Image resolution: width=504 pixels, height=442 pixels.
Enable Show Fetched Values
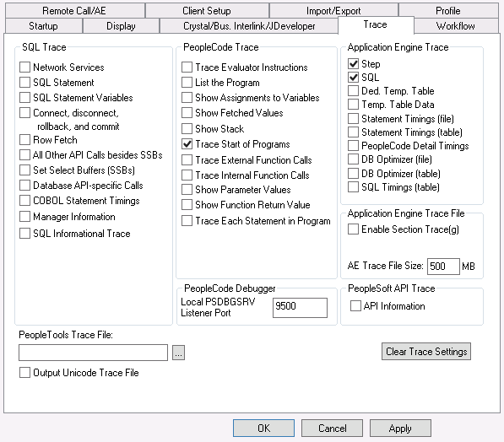point(187,113)
